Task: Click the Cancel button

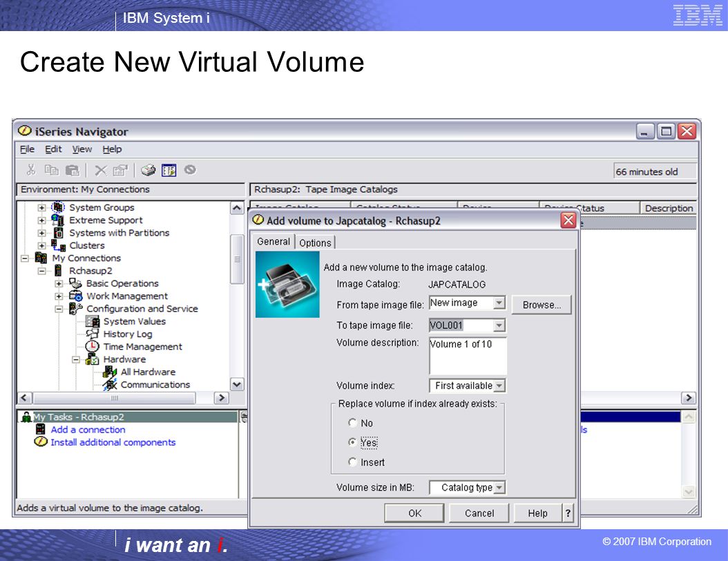Action: (x=479, y=513)
